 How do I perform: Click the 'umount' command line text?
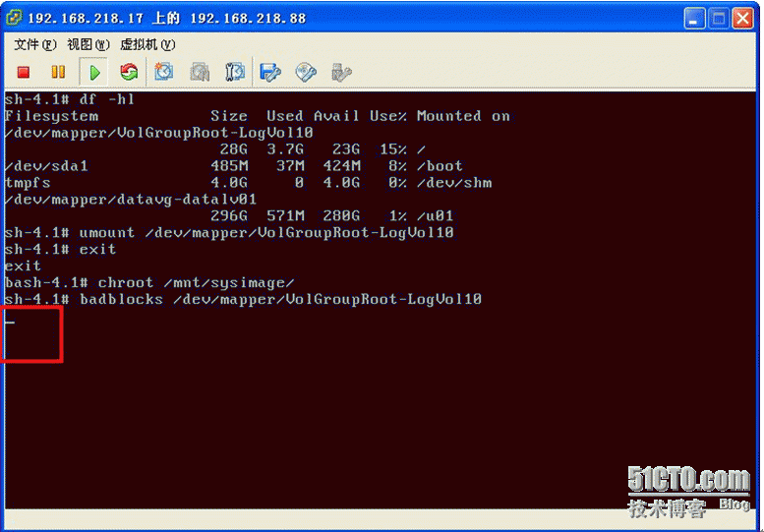(229, 232)
